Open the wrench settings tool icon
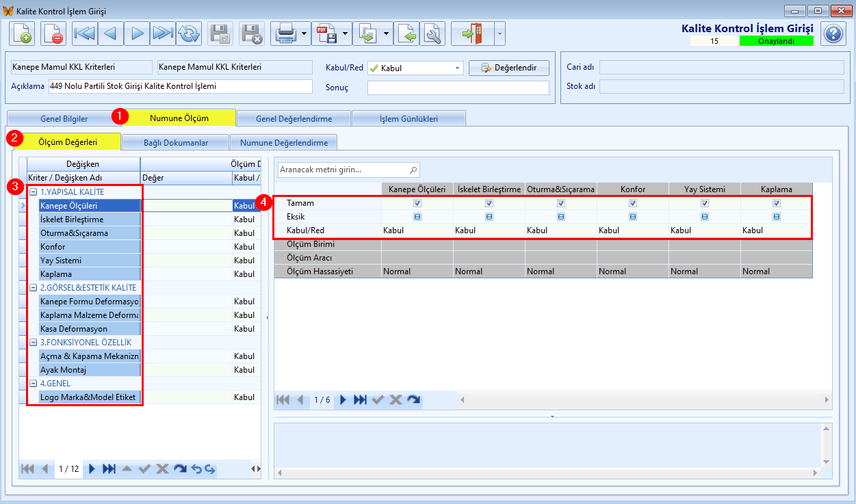The width and height of the screenshot is (856, 504). [x=432, y=34]
